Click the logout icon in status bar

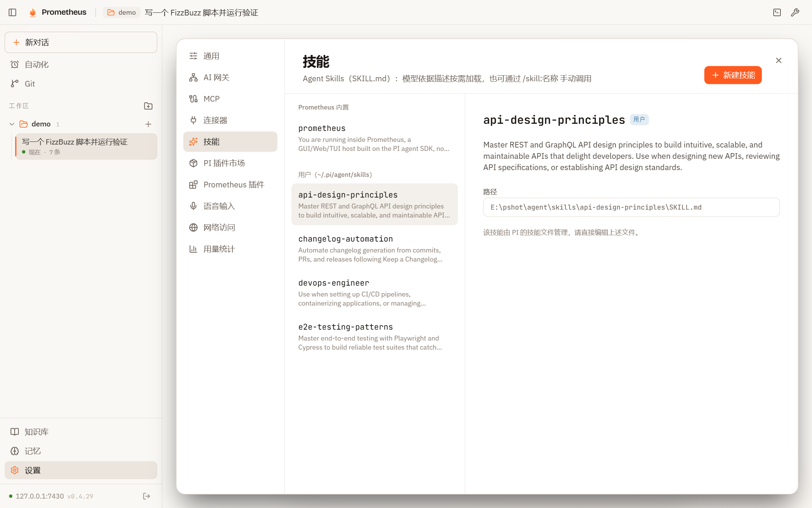[x=147, y=496]
